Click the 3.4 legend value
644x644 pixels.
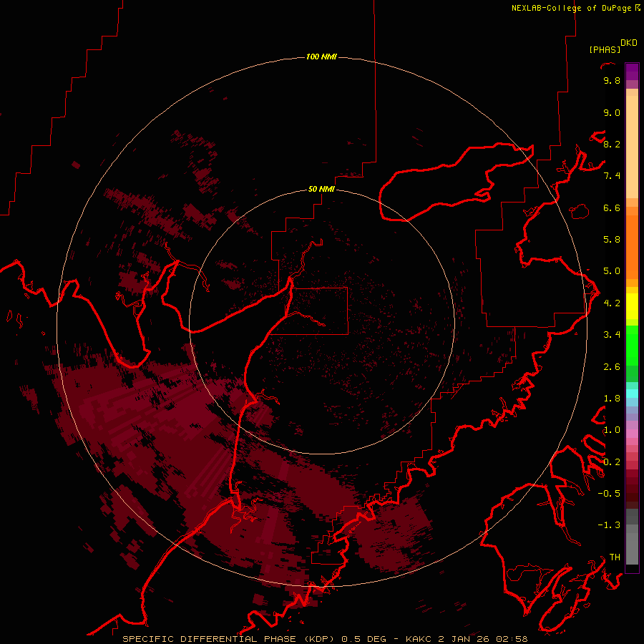(612, 335)
